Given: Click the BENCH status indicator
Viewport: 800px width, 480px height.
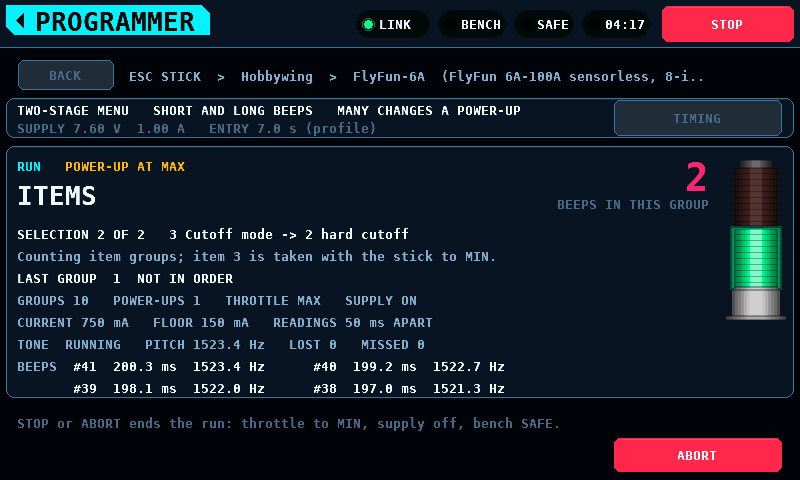Looking at the screenshot, I should (472, 24).
